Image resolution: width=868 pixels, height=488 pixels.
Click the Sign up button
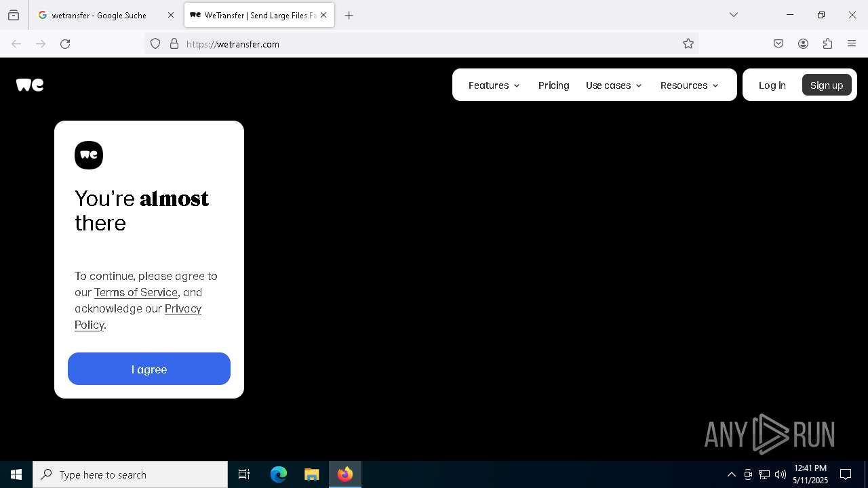tap(827, 85)
